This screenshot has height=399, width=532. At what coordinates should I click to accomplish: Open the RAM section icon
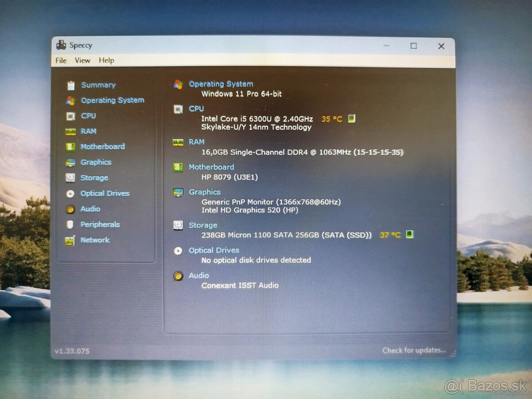(x=71, y=131)
